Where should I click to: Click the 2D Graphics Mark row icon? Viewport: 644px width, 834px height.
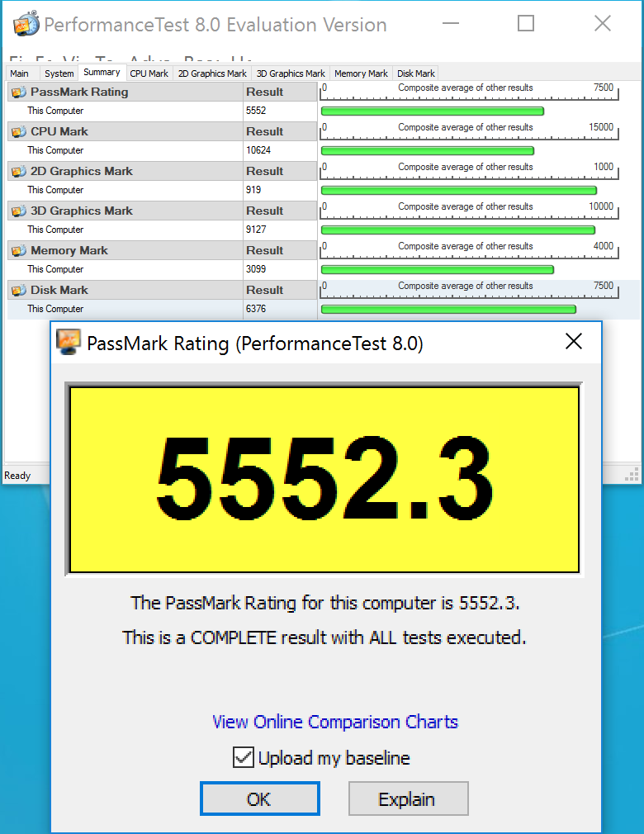coord(19,171)
